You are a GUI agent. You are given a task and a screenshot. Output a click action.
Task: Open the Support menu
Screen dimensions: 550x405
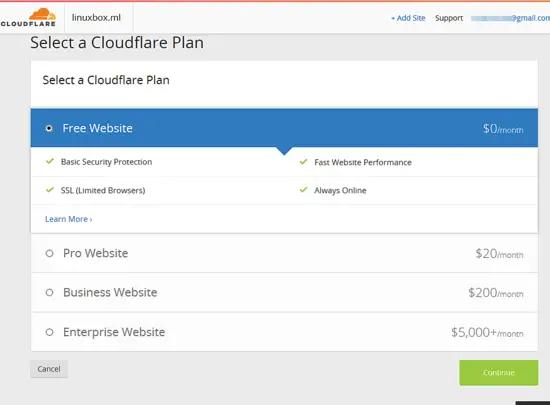[x=449, y=18]
